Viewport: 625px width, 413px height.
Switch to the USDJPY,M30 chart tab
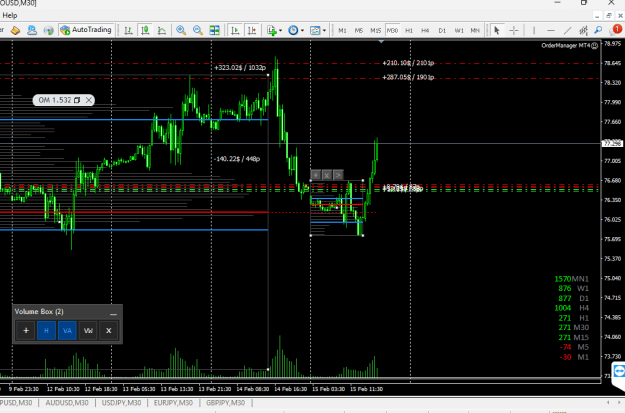pyautogui.click(x=121, y=403)
